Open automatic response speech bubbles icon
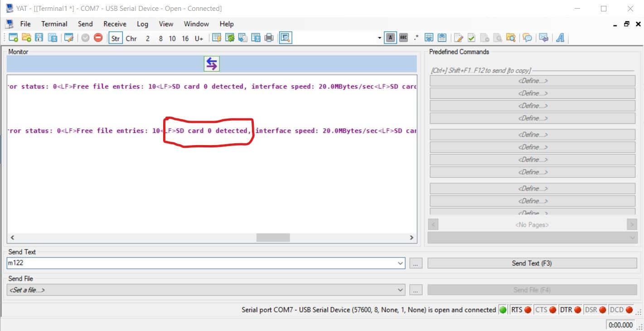The image size is (644, 331). [527, 38]
